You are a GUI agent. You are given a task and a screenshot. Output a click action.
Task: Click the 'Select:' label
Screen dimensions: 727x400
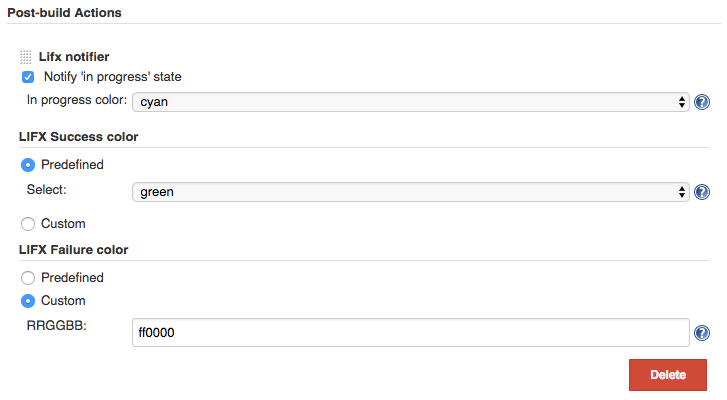point(46,188)
